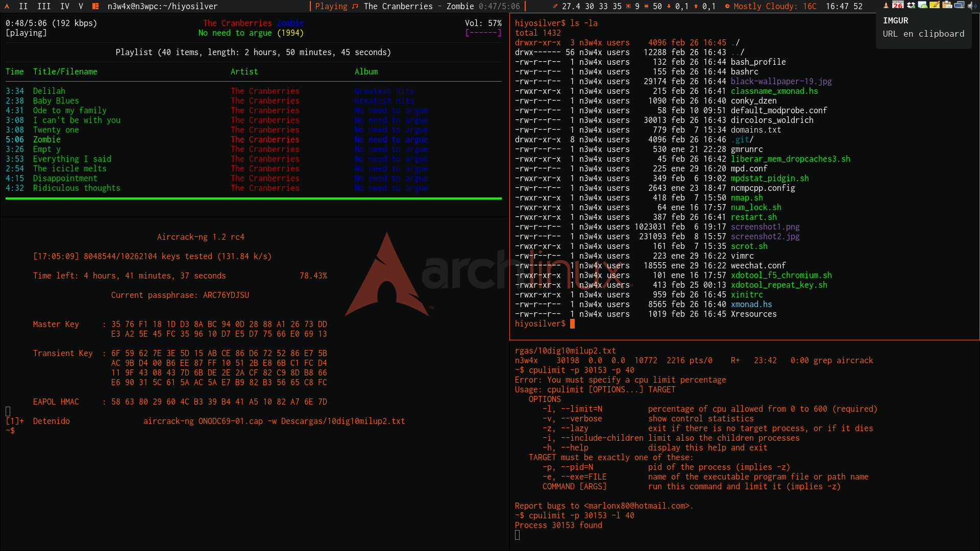Click the Artist column header
The image size is (980, 551).
tap(244, 71)
